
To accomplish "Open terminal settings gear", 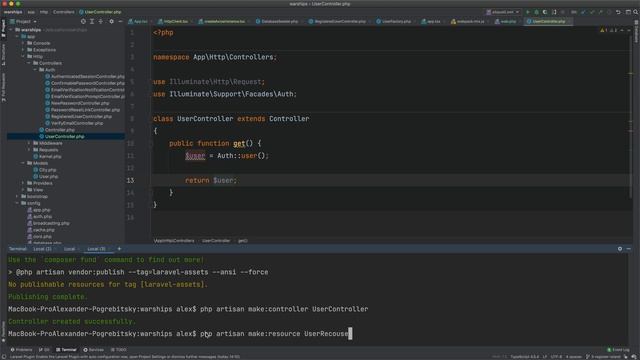I will pyautogui.click(x=620, y=249).
